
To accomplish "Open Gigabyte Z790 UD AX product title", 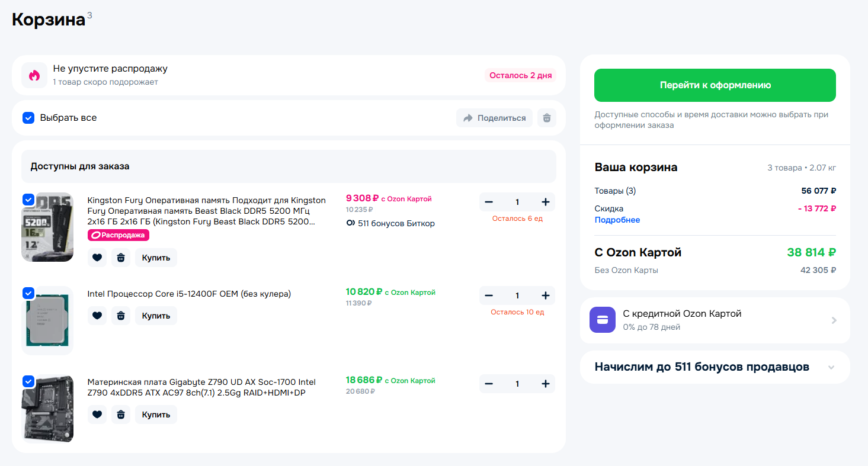I will [x=201, y=387].
